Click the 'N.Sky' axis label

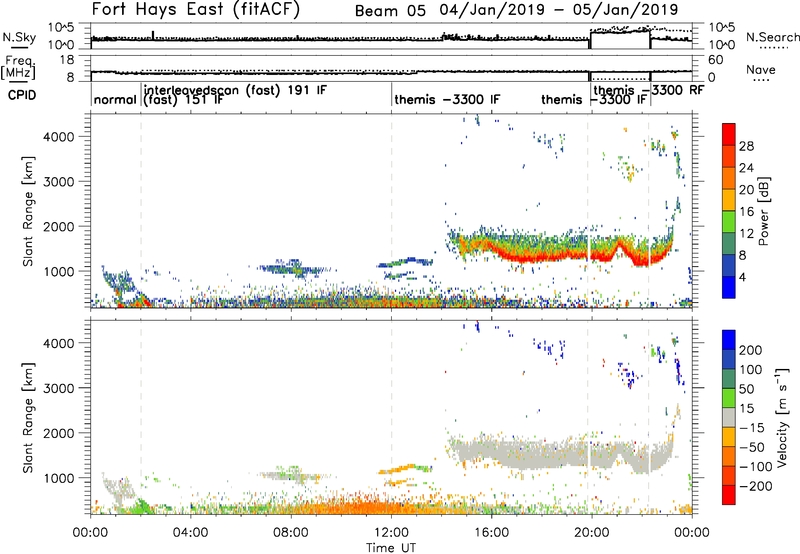(x=19, y=37)
